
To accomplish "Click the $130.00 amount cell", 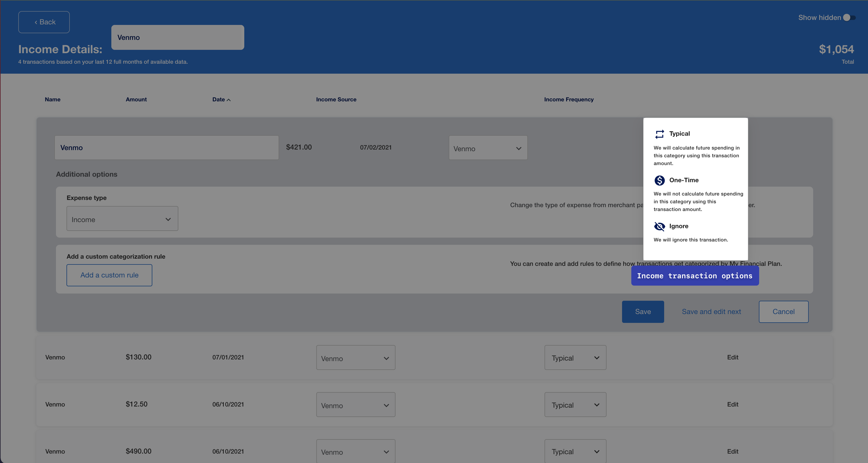I will tap(138, 357).
